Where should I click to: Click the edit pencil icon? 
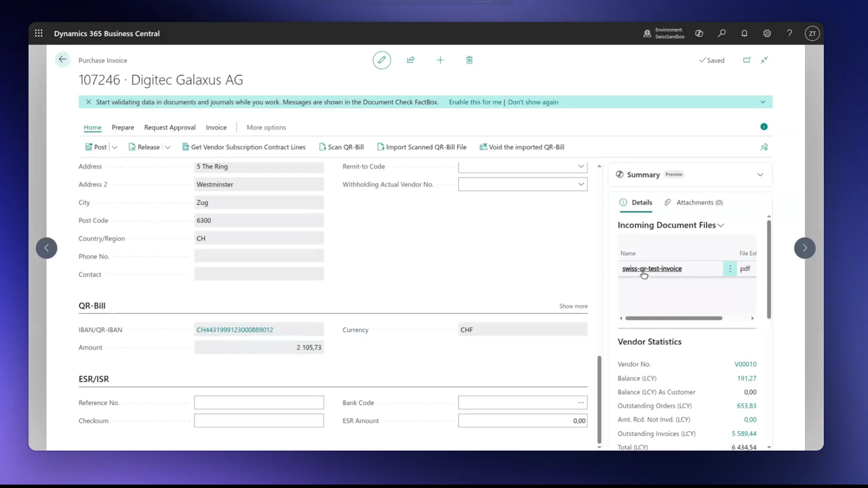[x=382, y=60]
